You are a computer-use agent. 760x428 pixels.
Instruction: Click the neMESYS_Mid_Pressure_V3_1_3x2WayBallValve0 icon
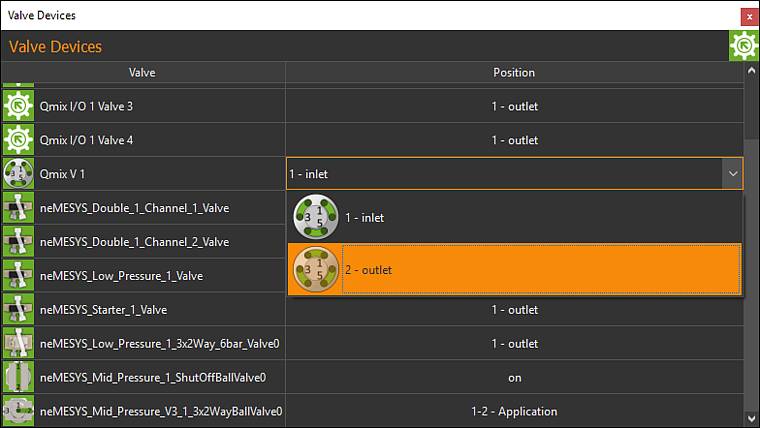(18, 411)
